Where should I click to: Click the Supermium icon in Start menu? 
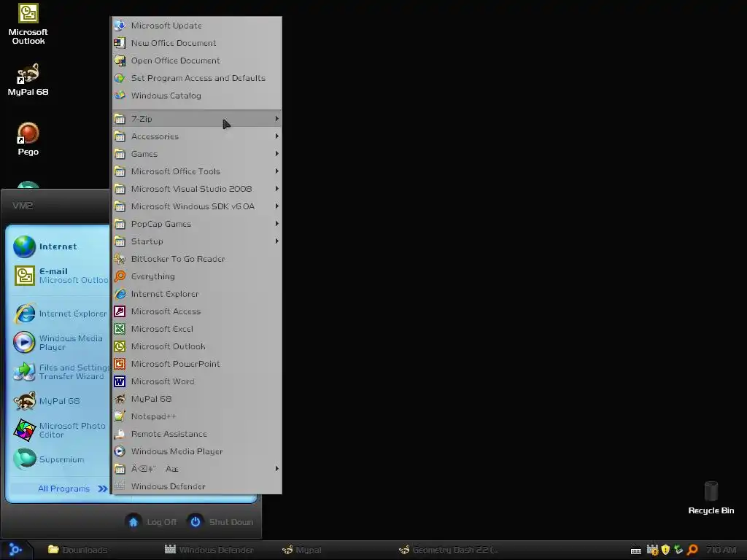24,459
